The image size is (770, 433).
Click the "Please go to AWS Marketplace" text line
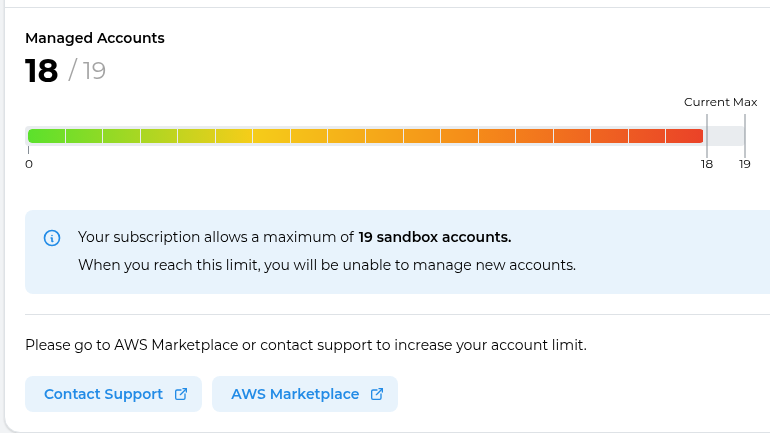coord(305,345)
